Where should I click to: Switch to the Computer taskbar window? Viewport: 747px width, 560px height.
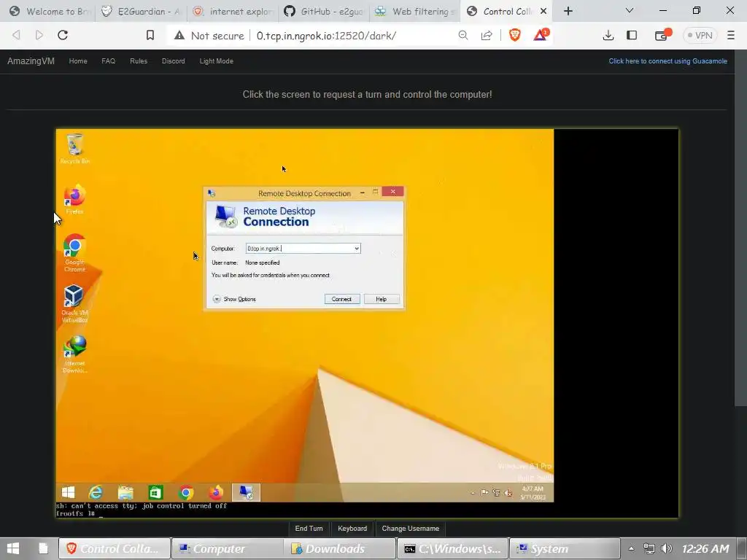pos(227,548)
